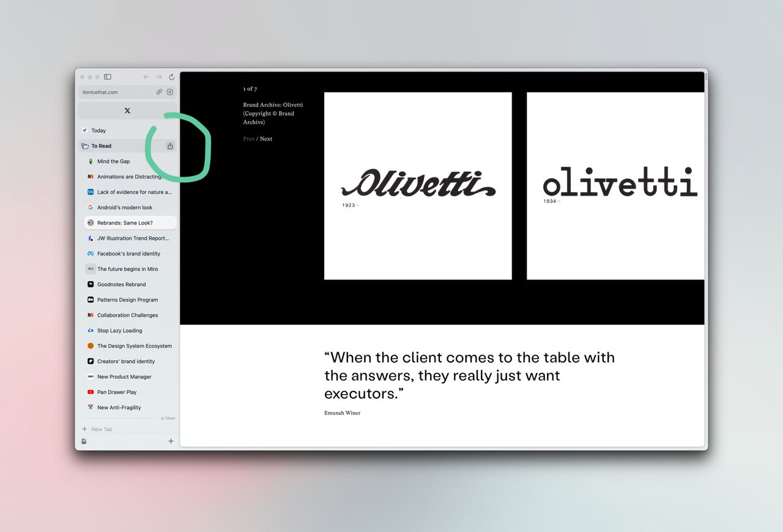Share the To Read folder via share icon
Screen dimensions: 783x532
coord(170,146)
